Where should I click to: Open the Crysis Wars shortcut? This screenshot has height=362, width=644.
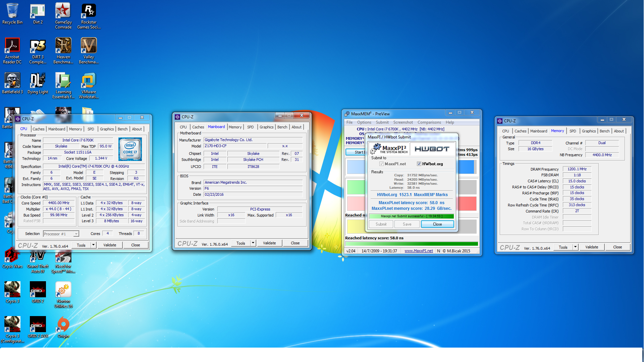click(12, 258)
